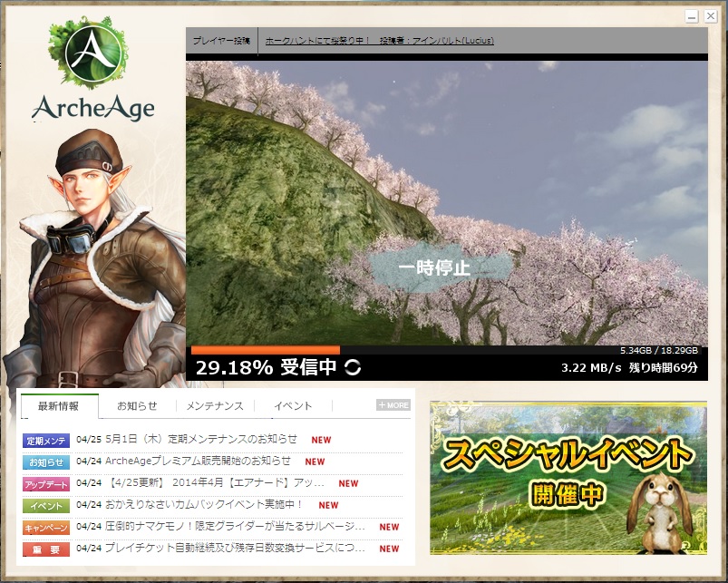Open player post link by Lucius
Viewport: 728px width, 583px height.
click(x=379, y=41)
